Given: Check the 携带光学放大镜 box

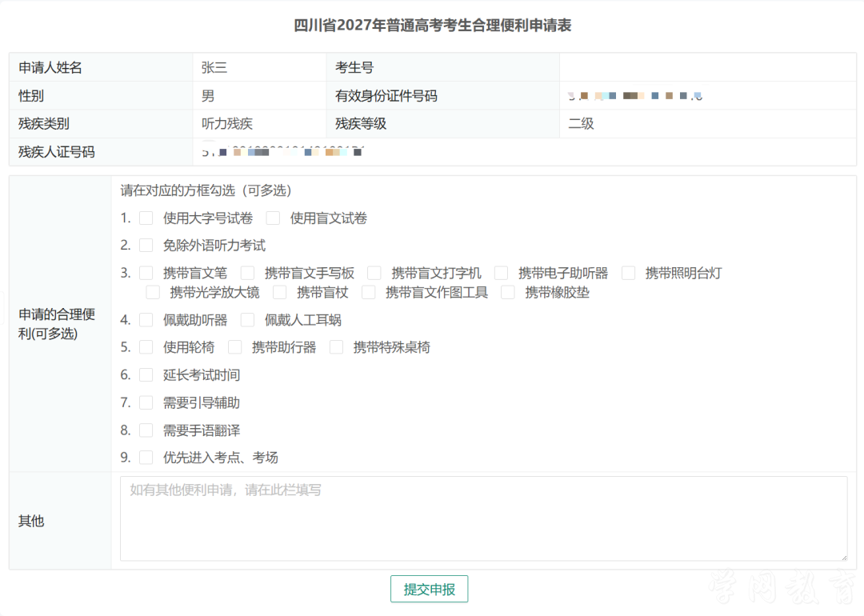Looking at the screenshot, I should [x=153, y=292].
